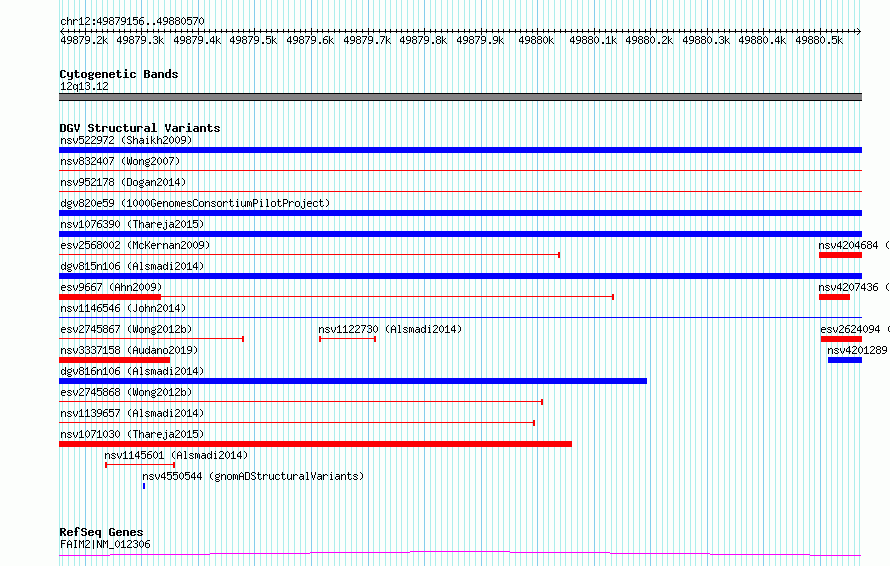Image resolution: width=890 pixels, height=566 pixels.
Task: Click the thick red bar under nsv1071030
Action: click(315, 444)
